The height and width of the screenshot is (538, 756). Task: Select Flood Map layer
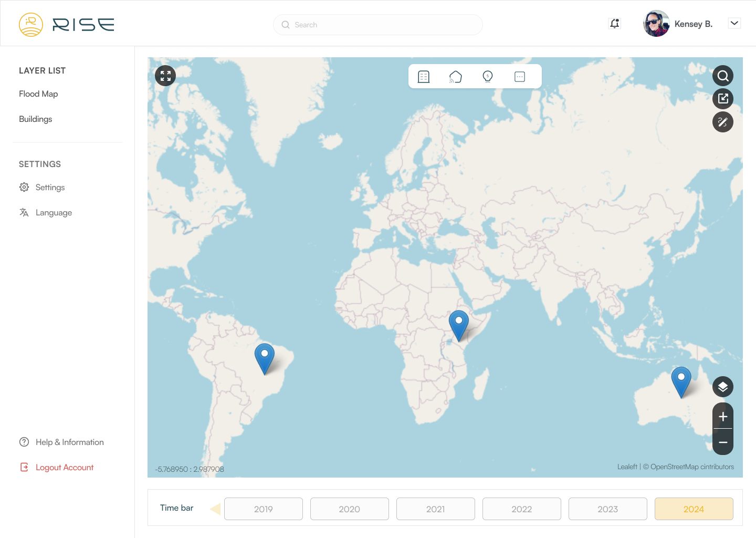(x=38, y=94)
